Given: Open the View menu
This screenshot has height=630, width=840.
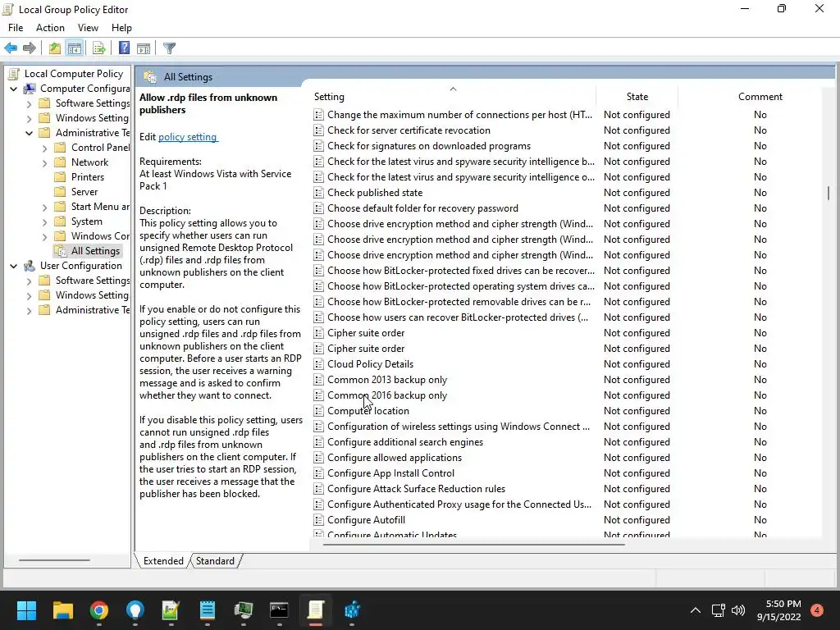Looking at the screenshot, I should [x=88, y=28].
